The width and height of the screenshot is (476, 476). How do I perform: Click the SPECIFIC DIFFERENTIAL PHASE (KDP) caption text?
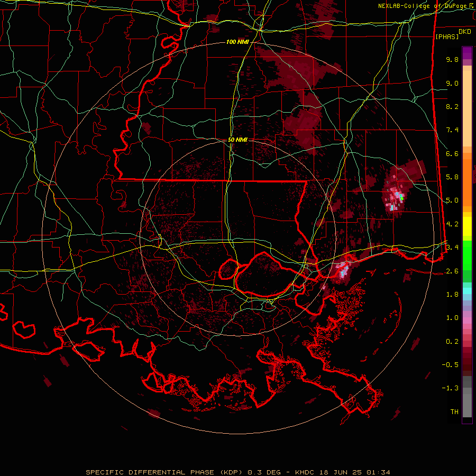[x=165, y=472]
